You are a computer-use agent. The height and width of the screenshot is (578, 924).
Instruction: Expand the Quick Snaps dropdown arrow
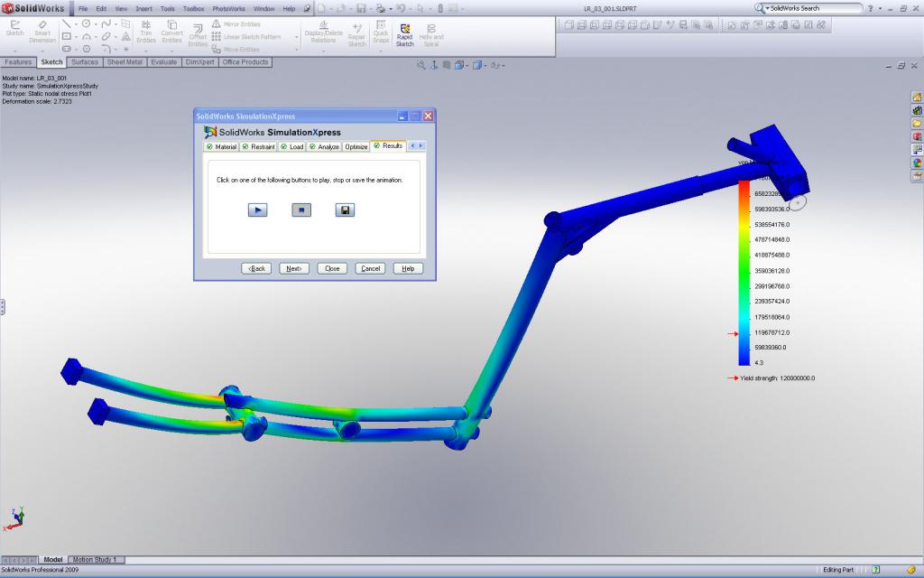[x=381, y=51]
